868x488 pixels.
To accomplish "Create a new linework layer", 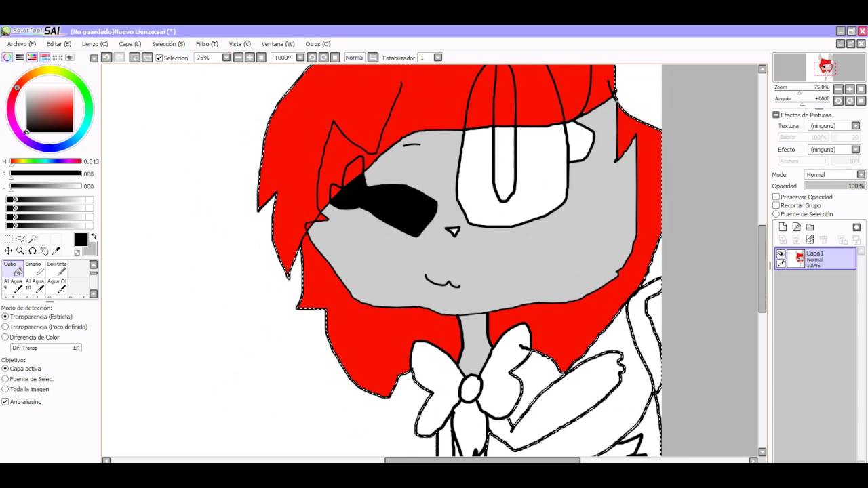I will coord(796,227).
